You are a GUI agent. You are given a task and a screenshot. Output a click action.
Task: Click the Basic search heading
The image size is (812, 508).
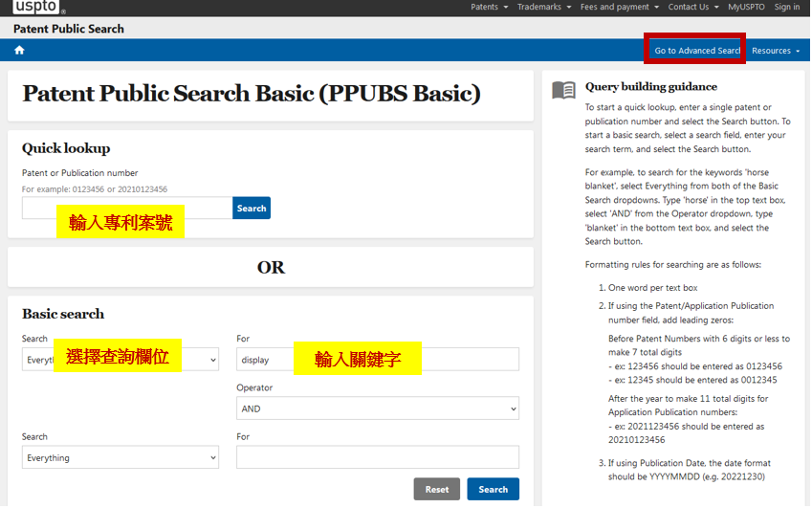tap(63, 314)
